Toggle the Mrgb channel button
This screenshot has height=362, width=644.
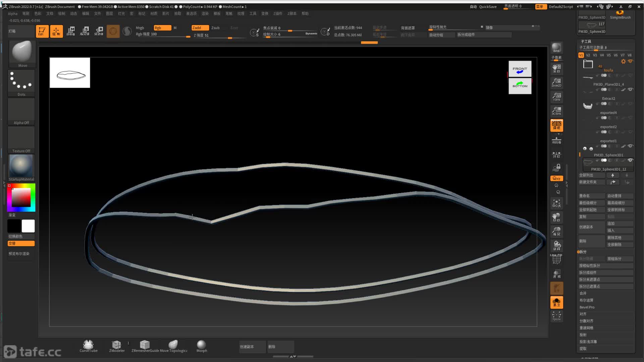click(x=140, y=28)
